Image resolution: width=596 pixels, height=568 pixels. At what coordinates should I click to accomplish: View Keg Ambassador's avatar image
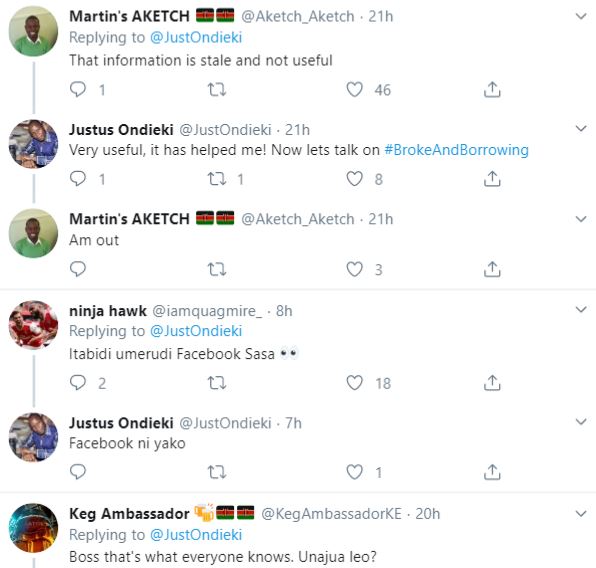pos(33,528)
